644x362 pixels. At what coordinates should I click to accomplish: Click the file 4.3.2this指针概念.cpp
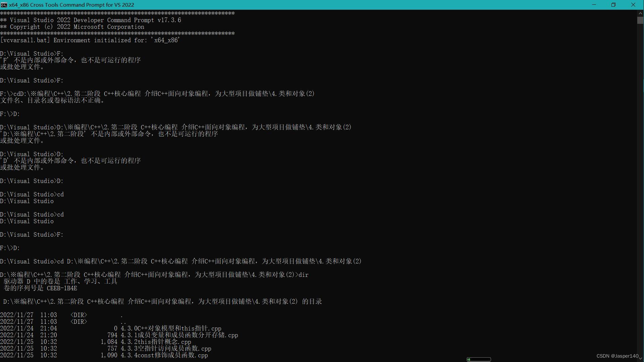coord(156,342)
